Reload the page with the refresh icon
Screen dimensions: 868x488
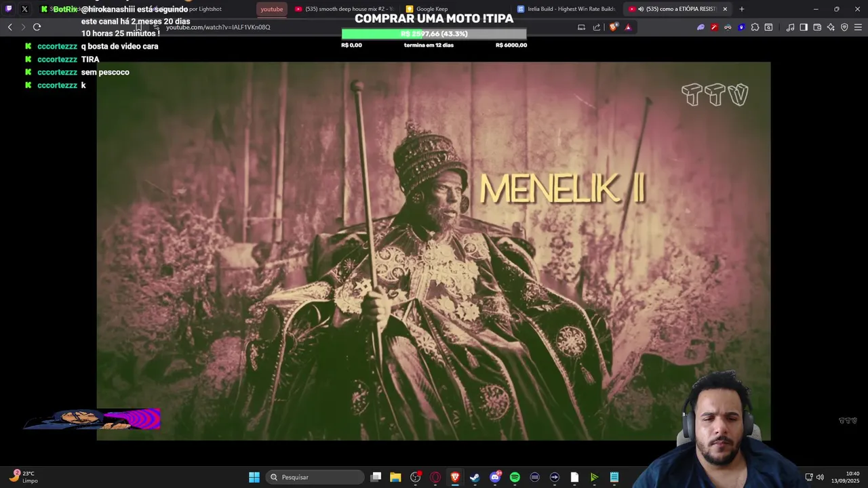pos(37,27)
